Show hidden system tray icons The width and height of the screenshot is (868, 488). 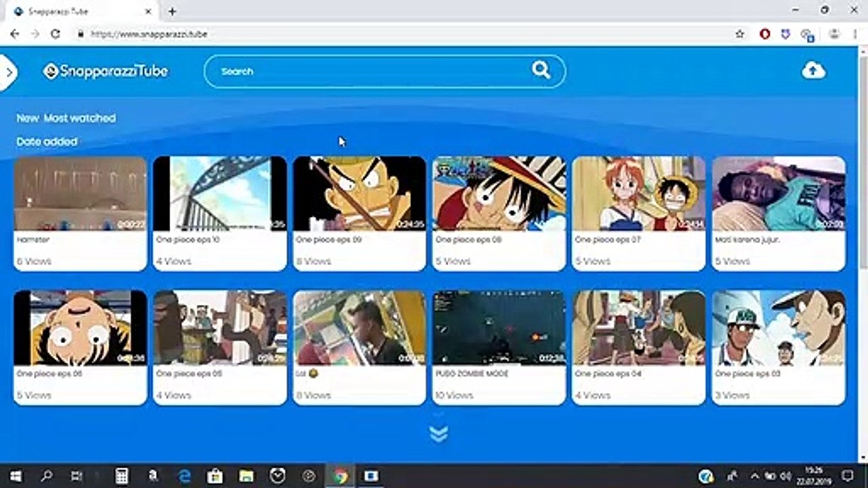point(755,476)
